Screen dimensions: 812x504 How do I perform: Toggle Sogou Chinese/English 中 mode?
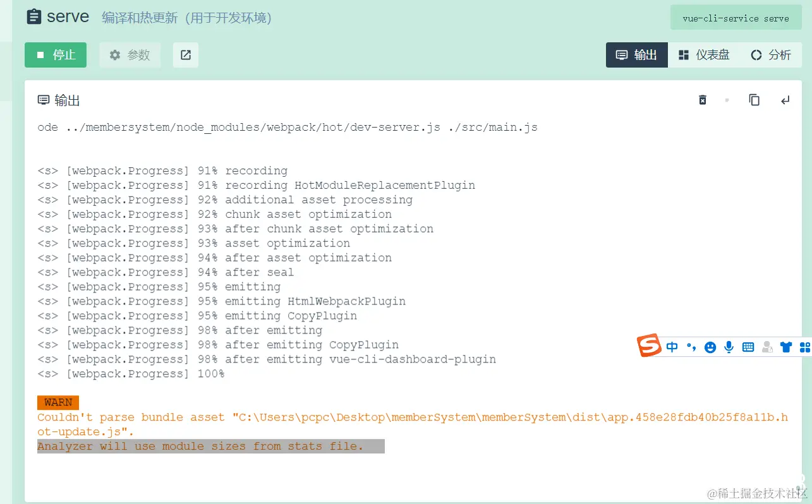coord(672,347)
